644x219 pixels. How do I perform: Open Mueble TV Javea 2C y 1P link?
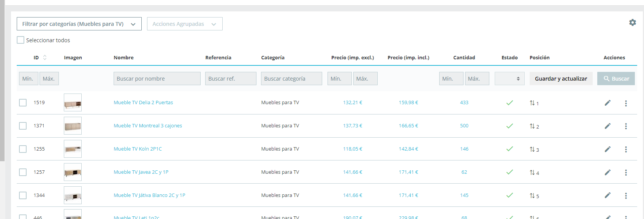point(141,172)
